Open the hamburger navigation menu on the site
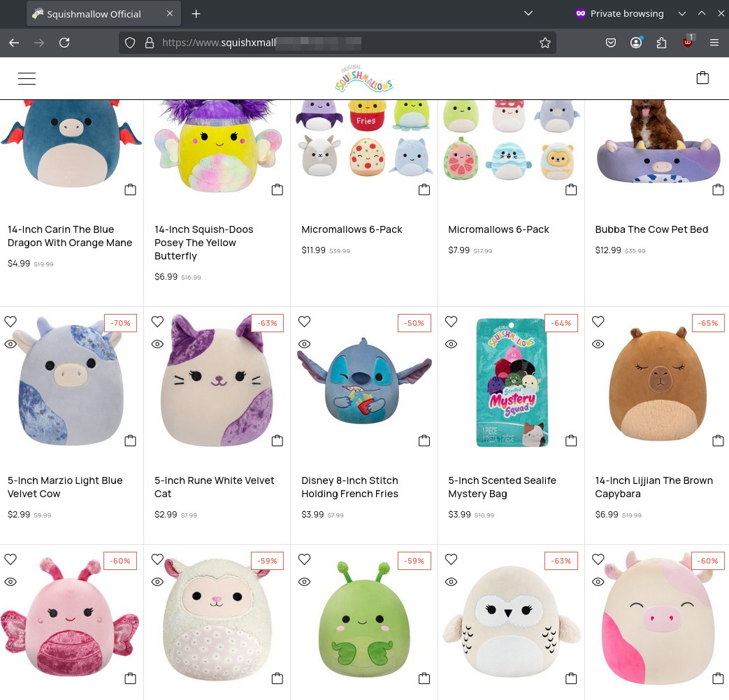Screen dimensions: 729x700 (x=27, y=78)
